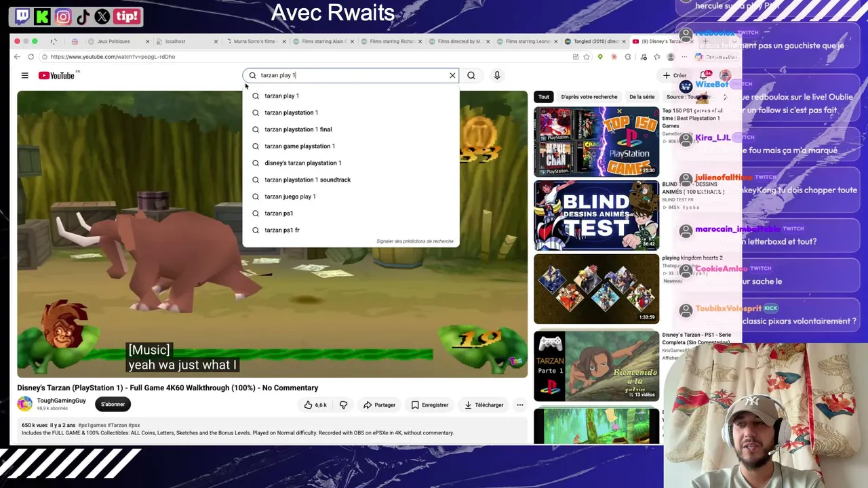
Task: Select suggestion "tarzan game playstation 1"
Action: [x=351, y=146]
